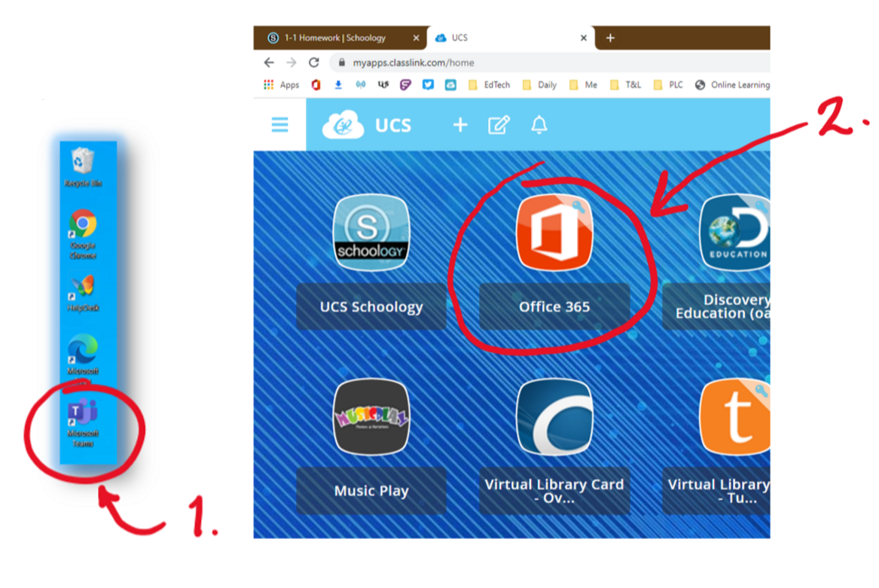Open the hamburger menu in ClassLink
Image resolution: width=879 pixels, height=588 pixels.
pyautogui.click(x=279, y=125)
